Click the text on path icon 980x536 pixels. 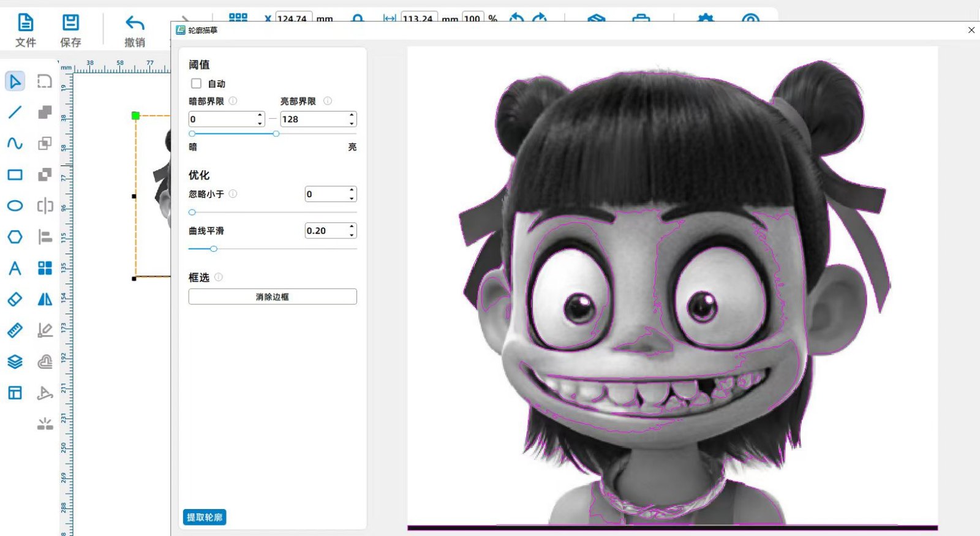[x=45, y=393]
